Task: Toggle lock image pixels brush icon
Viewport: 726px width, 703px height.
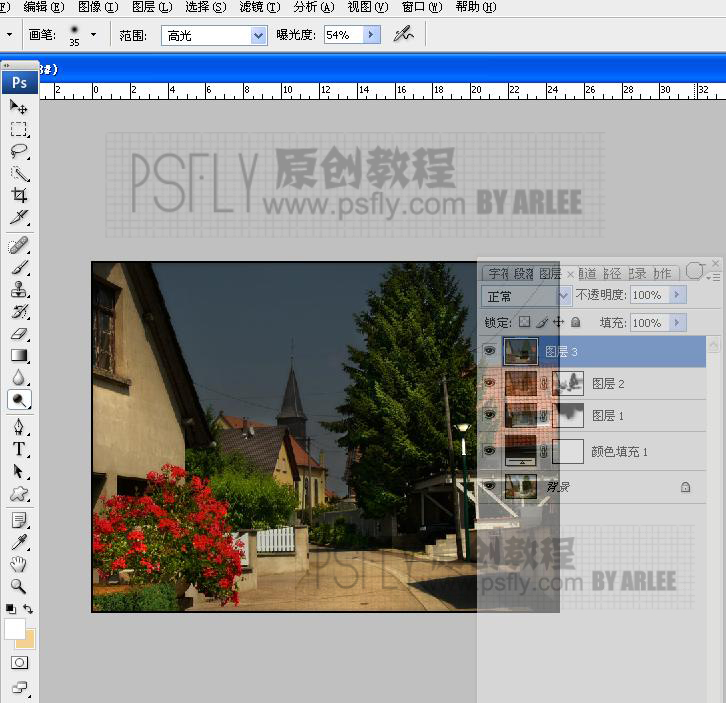Action: (541, 322)
